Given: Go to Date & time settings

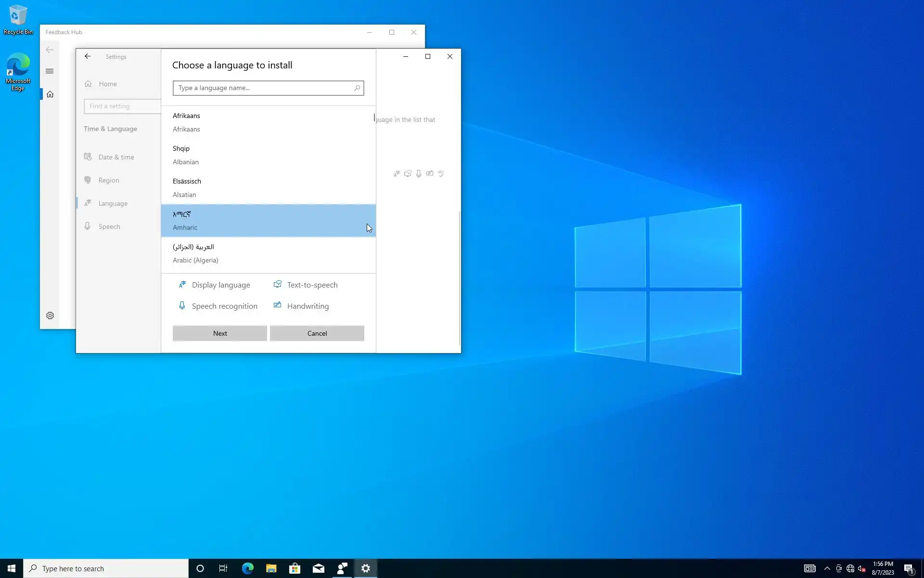Looking at the screenshot, I should [x=116, y=157].
